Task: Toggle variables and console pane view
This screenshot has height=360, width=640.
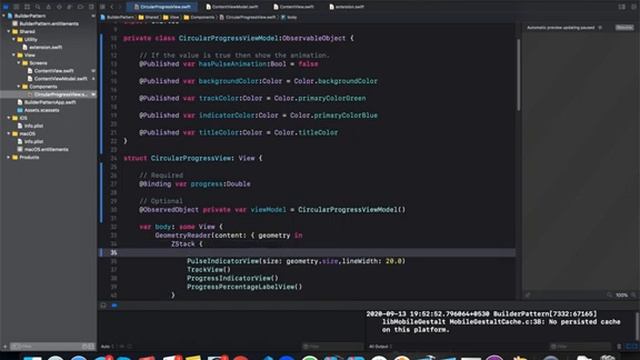Action: pos(632,347)
